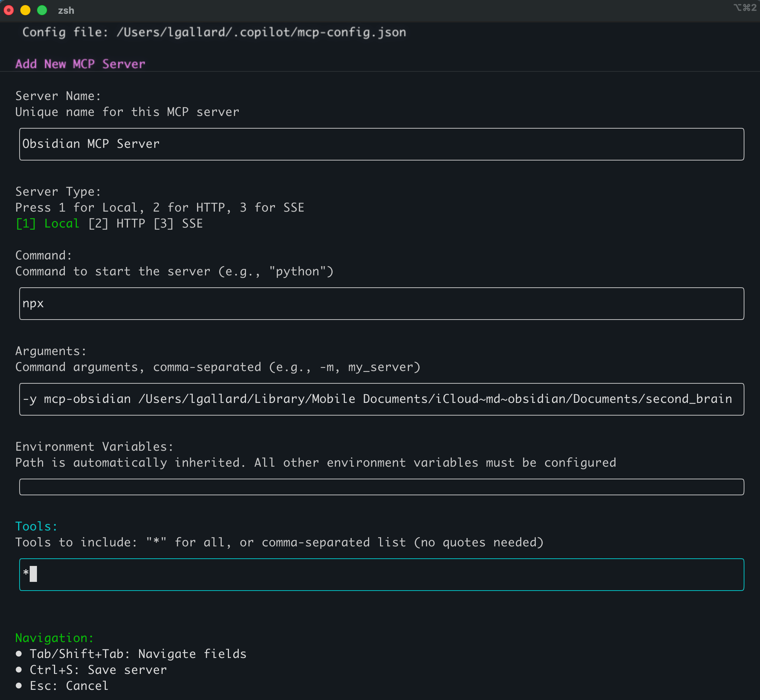The height and width of the screenshot is (700, 760).
Task: Click the Arguments input with mcp-obsidian path
Action: 381,399
